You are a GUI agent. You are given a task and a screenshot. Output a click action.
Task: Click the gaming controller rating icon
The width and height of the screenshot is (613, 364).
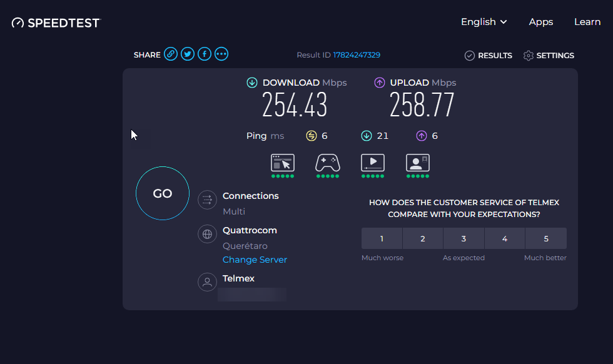point(328,163)
